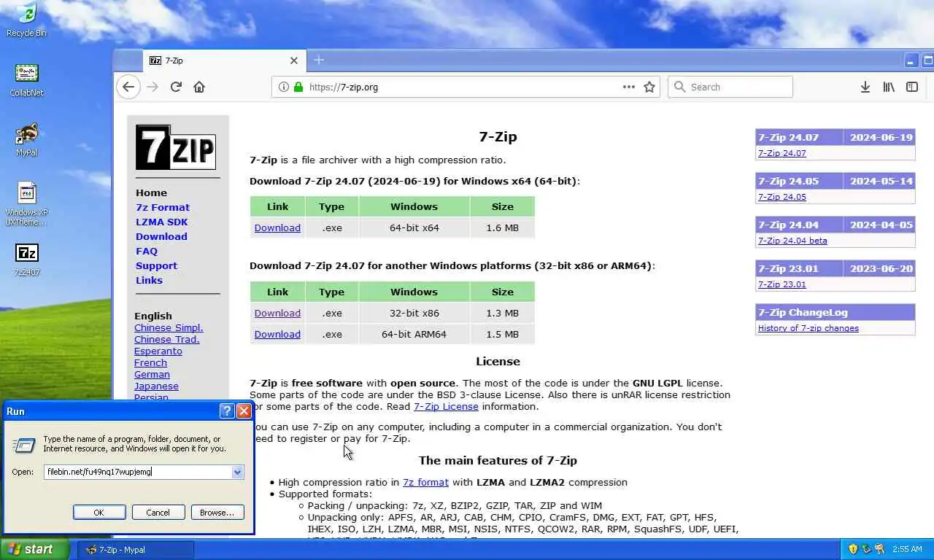Image resolution: width=934 pixels, height=560 pixels.
Task: Download the 64-bit x64 installer
Action: coord(277,228)
